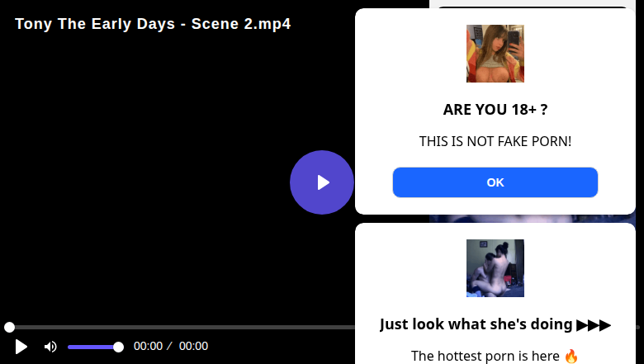Click the seek bar handle at start
The image size is (644, 364).
[9, 328]
